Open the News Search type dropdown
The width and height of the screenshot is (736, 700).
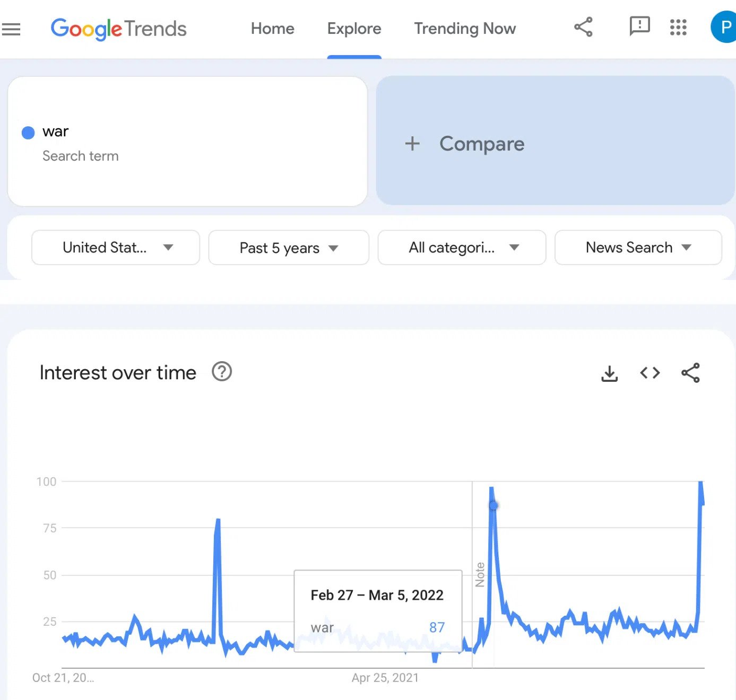click(638, 247)
